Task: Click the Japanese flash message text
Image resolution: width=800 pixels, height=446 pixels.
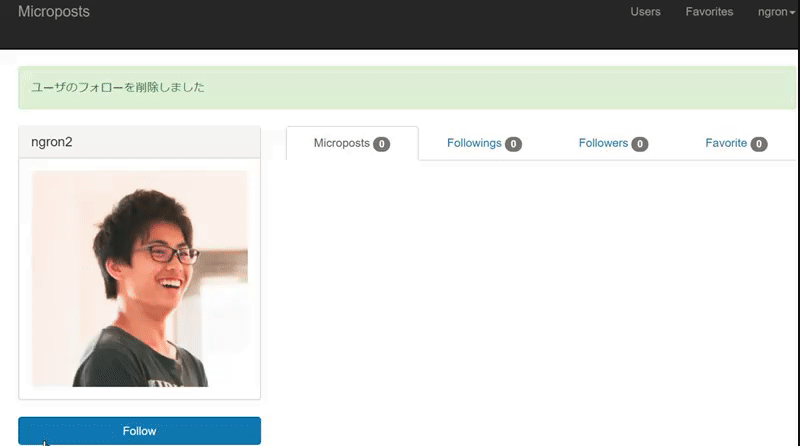Action: pyautogui.click(x=118, y=87)
